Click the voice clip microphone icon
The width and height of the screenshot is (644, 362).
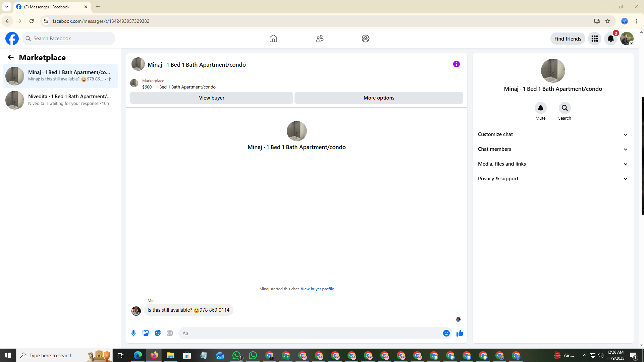point(133,333)
